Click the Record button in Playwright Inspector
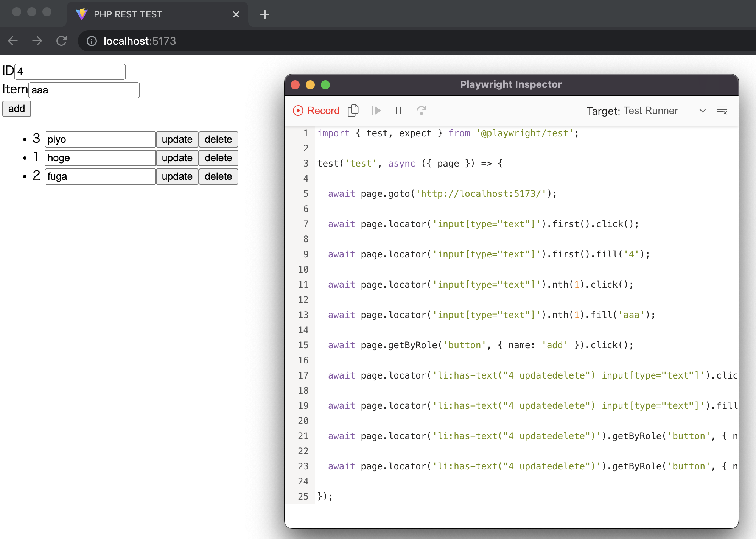This screenshot has height=539, width=756. click(x=316, y=111)
